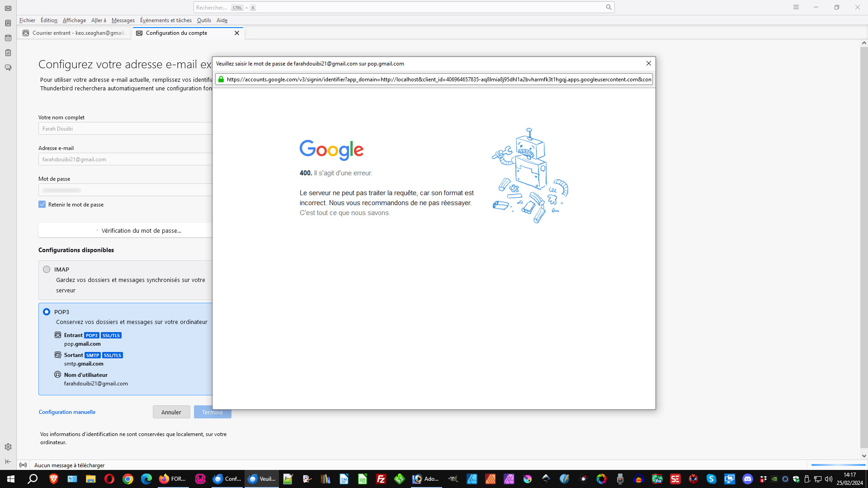
Task: Launch Microsoft Edge from taskbar
Action: pyautogui.click(x=146, y=479)
